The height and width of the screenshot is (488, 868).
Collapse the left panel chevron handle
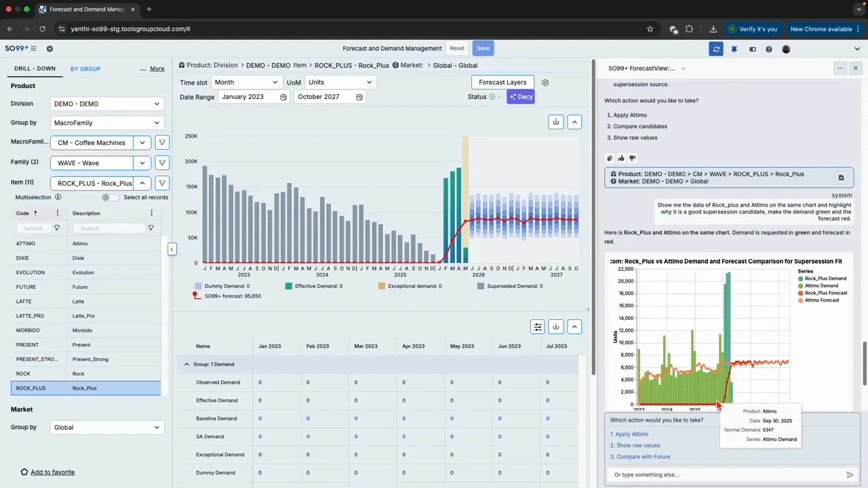(x=172, y=249)
